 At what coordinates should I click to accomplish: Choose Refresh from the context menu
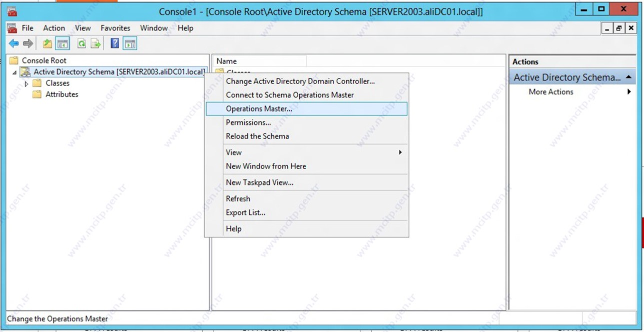[x=307, y=198]
